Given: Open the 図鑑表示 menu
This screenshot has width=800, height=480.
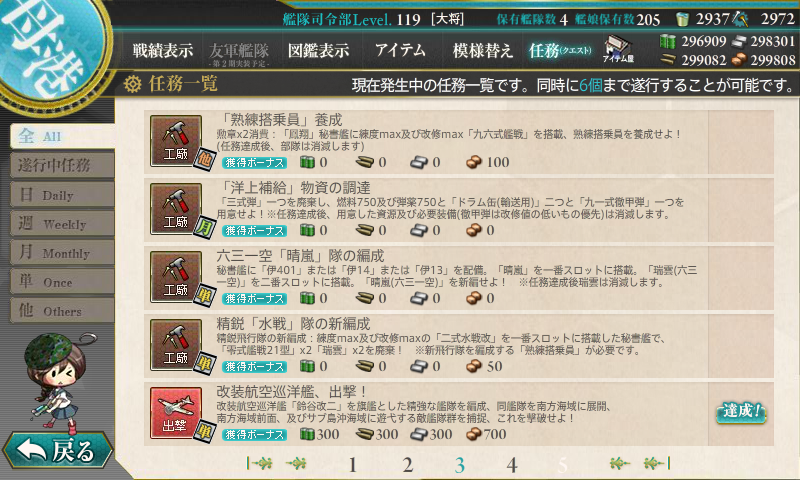Looking at the screenshot, I should tap(318, 50).
